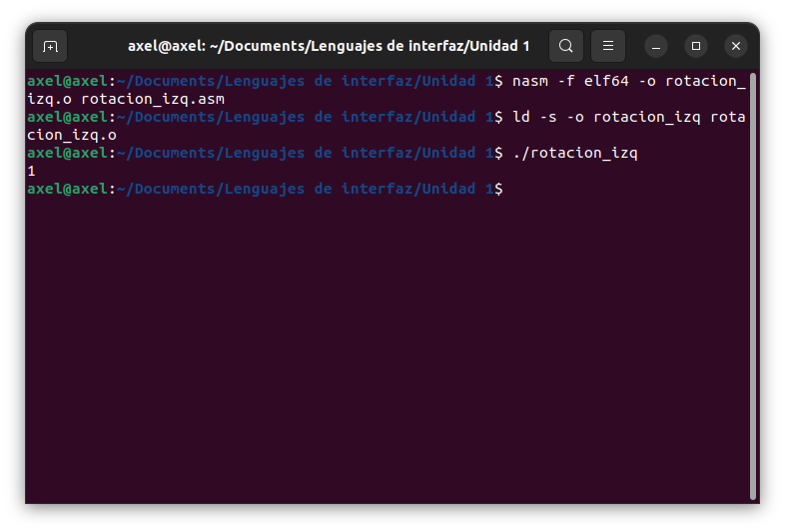Click the nasm -f elf64 command text
Screen dimensions: 785x532
pyautogui.click(x=629, y=81)
